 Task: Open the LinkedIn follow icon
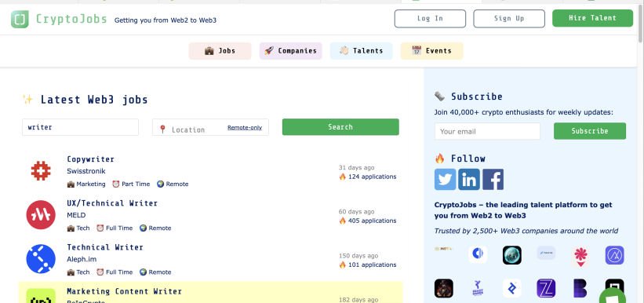[x=469, y=179]
